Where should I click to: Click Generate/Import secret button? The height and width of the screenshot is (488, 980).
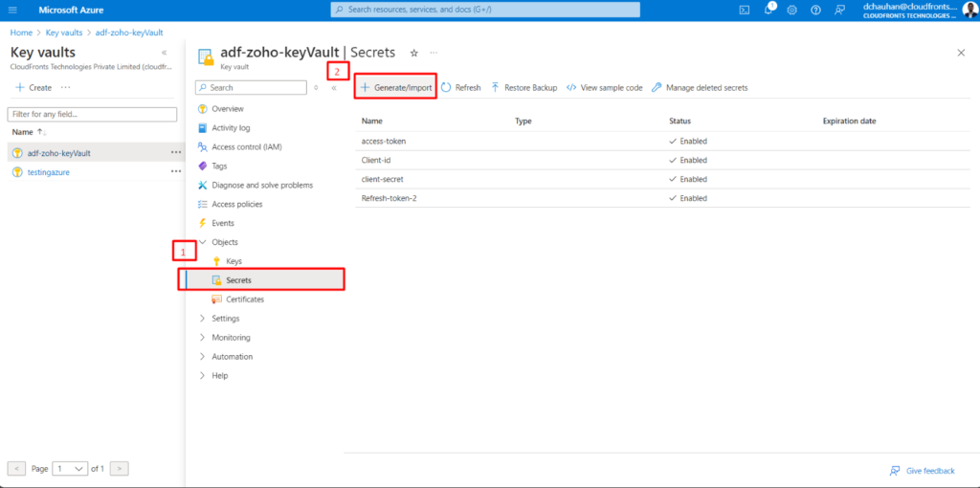pos(395,87)
